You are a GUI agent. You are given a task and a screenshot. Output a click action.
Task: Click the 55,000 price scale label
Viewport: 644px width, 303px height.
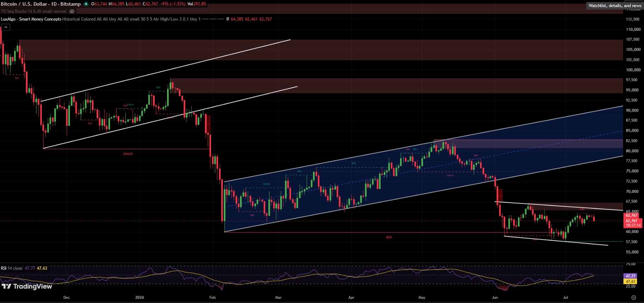point(632,252)
